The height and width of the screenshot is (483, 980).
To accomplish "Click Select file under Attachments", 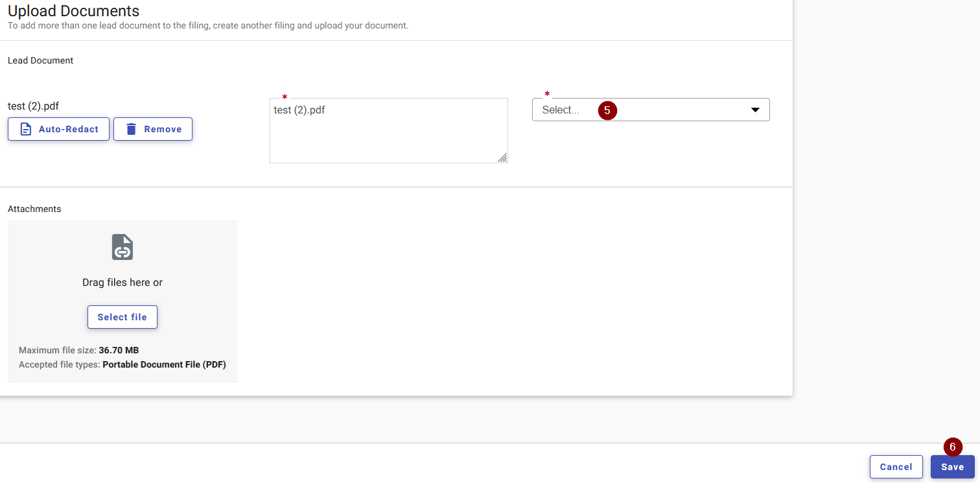I will click(x=122, y=317).
